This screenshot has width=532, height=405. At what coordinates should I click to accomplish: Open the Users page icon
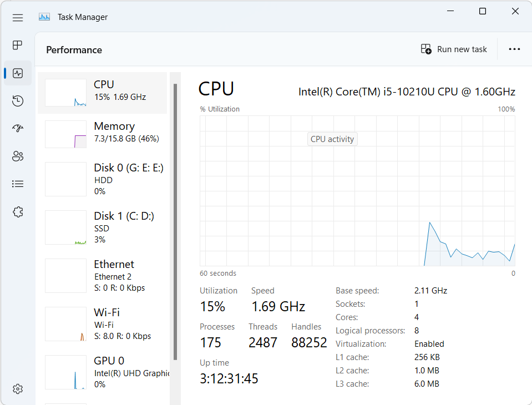click(18, 156)
